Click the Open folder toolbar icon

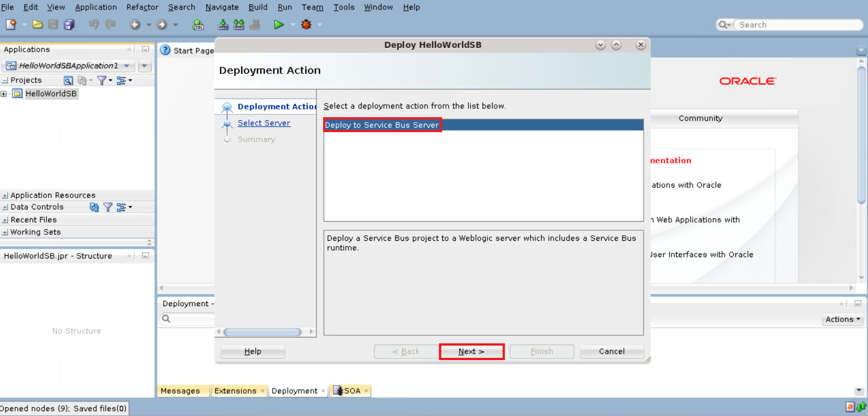[38, 25]
